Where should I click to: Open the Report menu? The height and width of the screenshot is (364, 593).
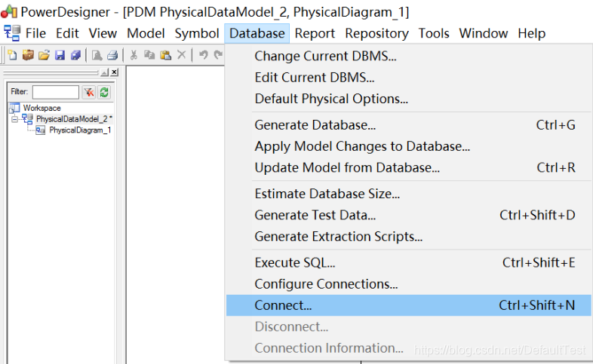click(x=315, y=33)
